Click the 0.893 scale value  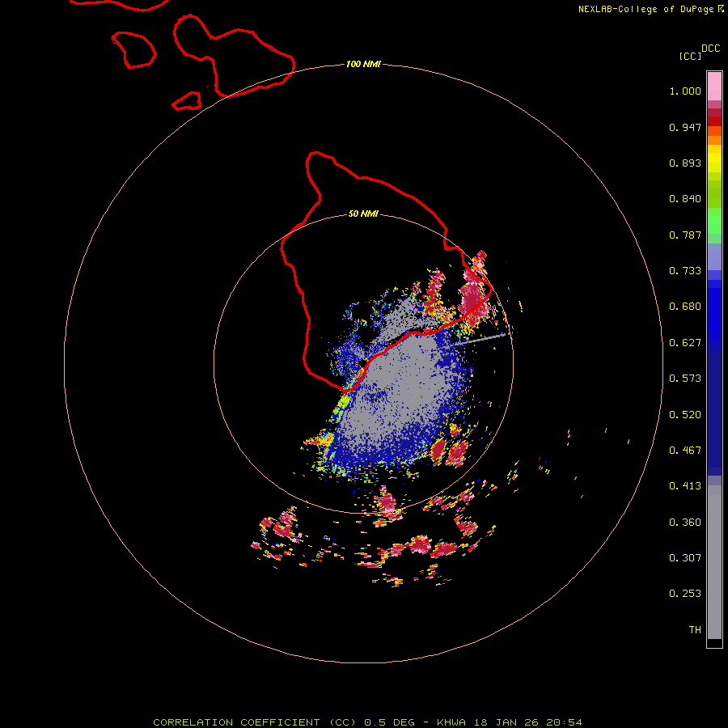coord(685,163)
